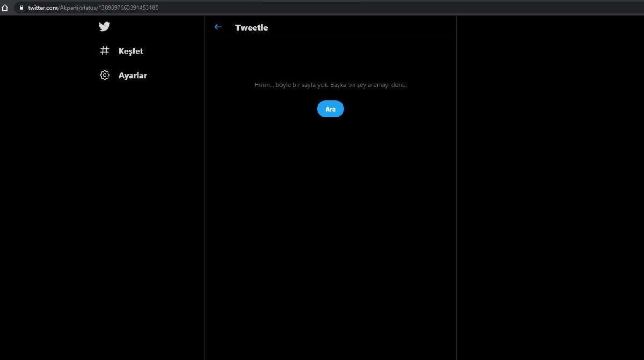Go back using the blue arrow
The image size is (644, 360).
coord(218,27)
